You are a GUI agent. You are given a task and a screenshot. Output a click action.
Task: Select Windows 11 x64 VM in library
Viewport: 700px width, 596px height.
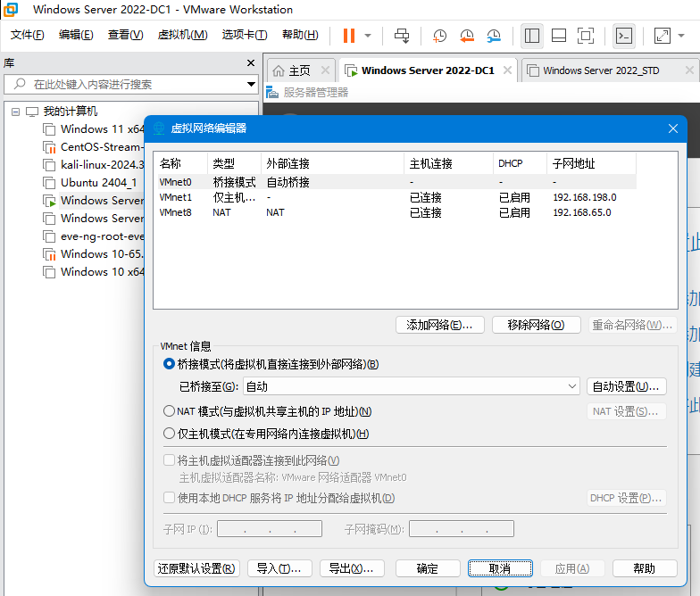[x=94, y=129]
